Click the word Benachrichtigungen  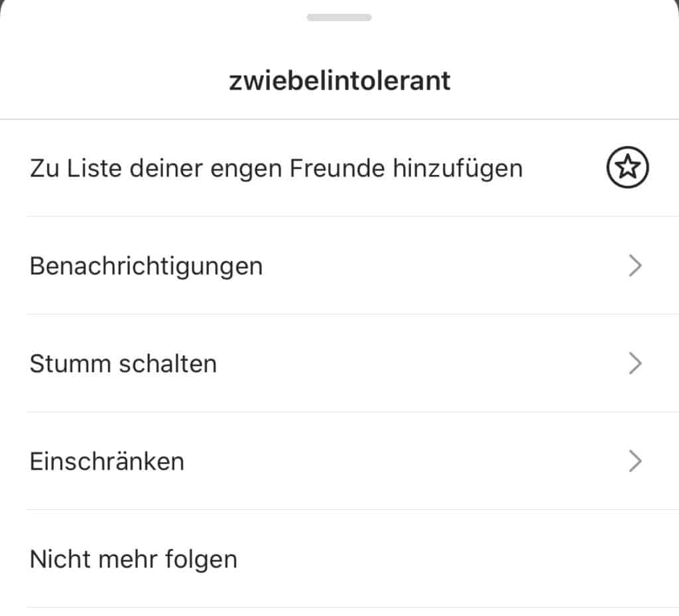pos(147,267)
